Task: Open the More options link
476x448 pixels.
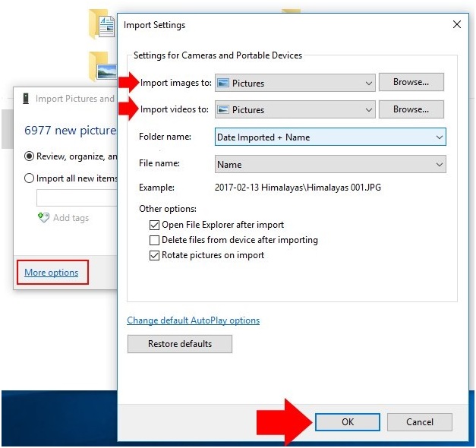Action: click(51, 273)
